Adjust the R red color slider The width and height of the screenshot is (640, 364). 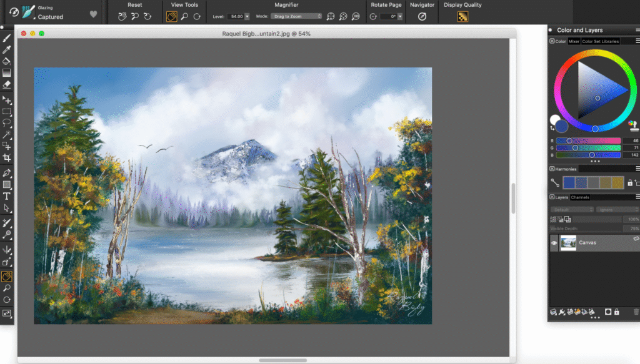coord(588,140)
